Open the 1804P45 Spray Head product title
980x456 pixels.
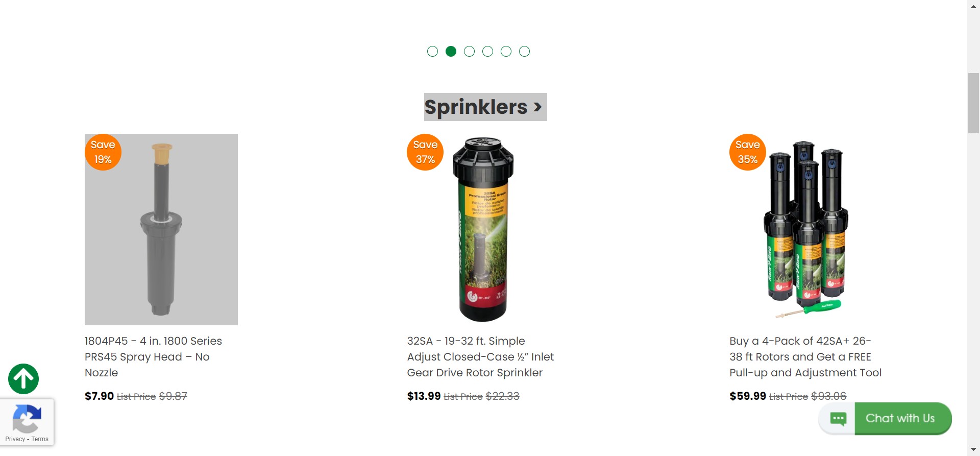(x=153, y=356)
